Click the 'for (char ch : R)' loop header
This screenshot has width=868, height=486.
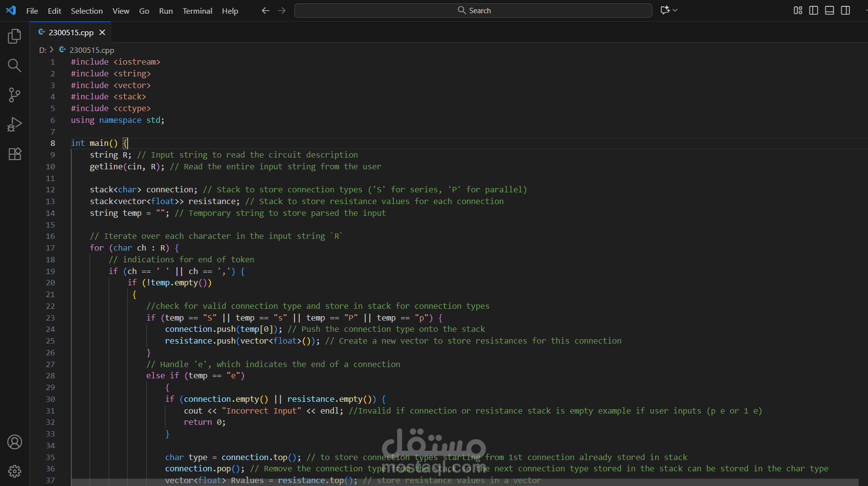134,248
